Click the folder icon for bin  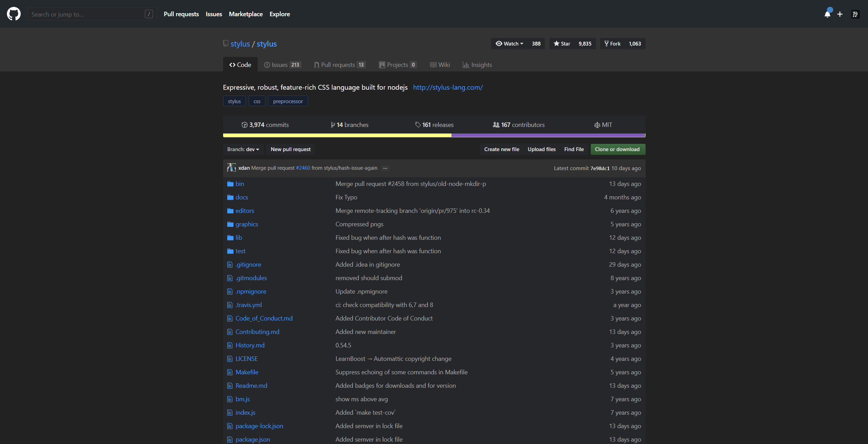[230, 184]
